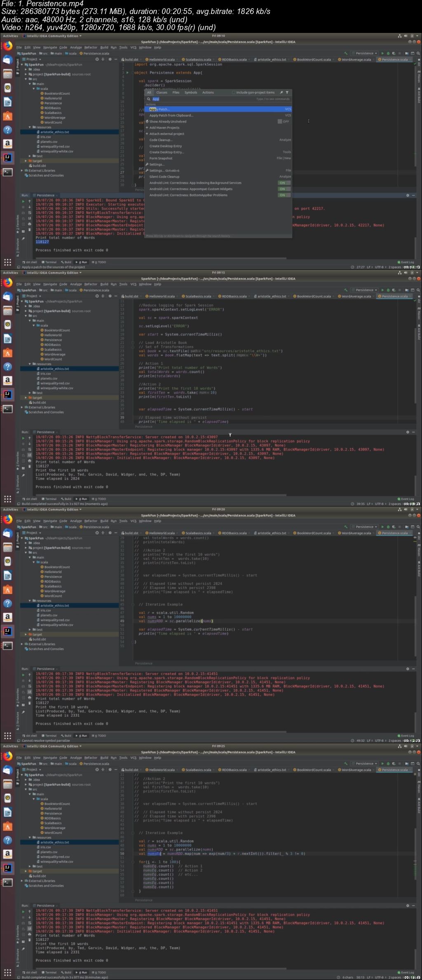The image size is (422, 980).
Task: Pin the Search Everywhere popup
Action: click(x=281, y=93)
